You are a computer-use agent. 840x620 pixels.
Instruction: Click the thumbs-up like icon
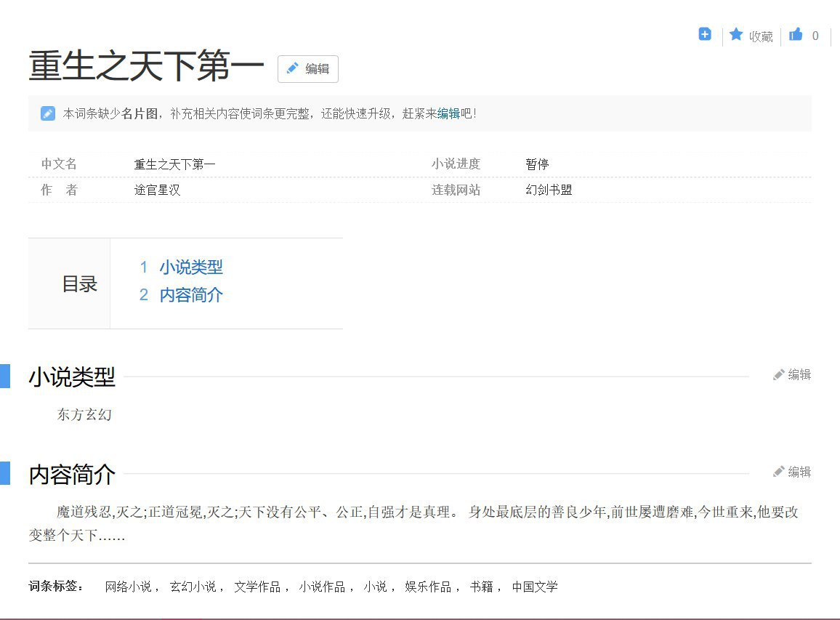coord(796,35)
